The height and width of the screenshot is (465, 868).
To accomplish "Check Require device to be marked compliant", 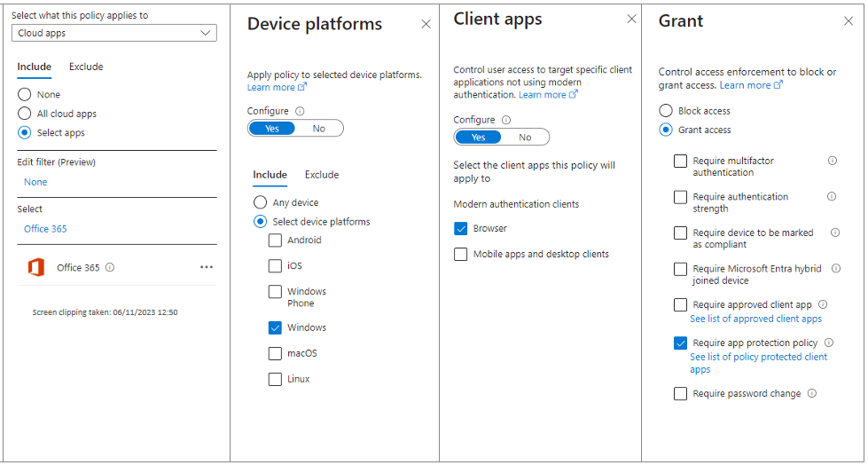I will (x=680, y=233).
